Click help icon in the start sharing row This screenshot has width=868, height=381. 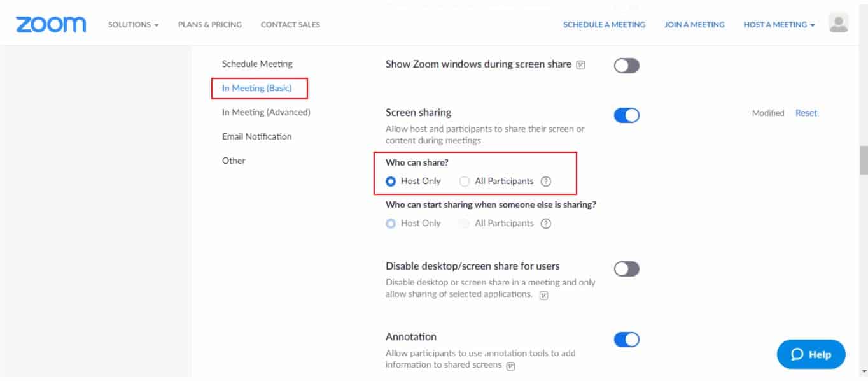click(x=545, y=224)
